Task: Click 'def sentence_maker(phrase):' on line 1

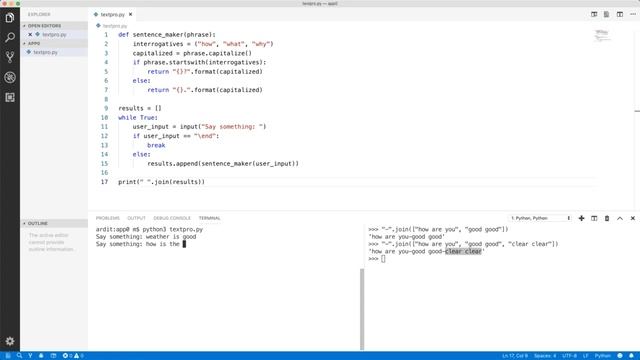Action: (x=167, y=35)
